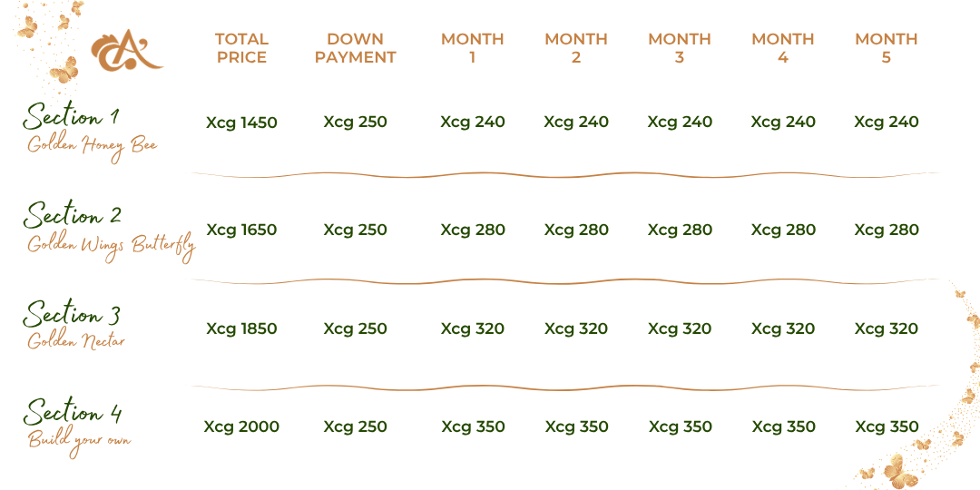Click the Xcg 1450 total price
The height and width of the screenshot is (490, 980).
(x=241, y=122)
